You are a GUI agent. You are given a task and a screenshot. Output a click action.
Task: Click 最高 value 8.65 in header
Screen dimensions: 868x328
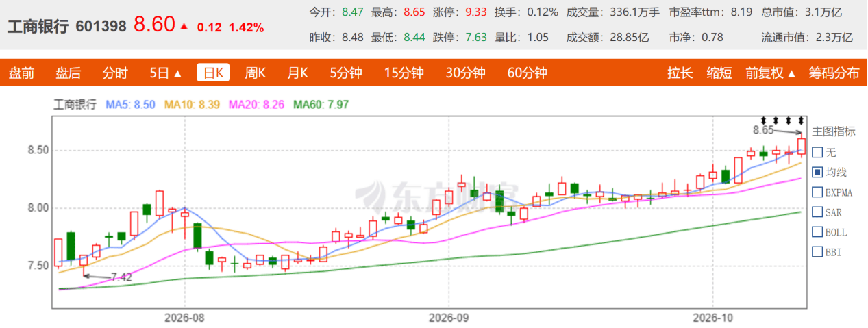coord(414,12)
